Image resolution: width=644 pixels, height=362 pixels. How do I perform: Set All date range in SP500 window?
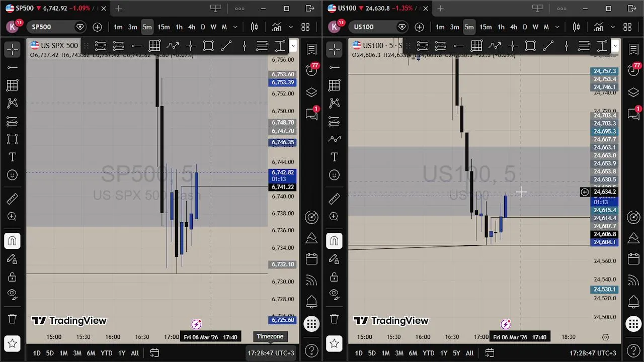[135, 353]
